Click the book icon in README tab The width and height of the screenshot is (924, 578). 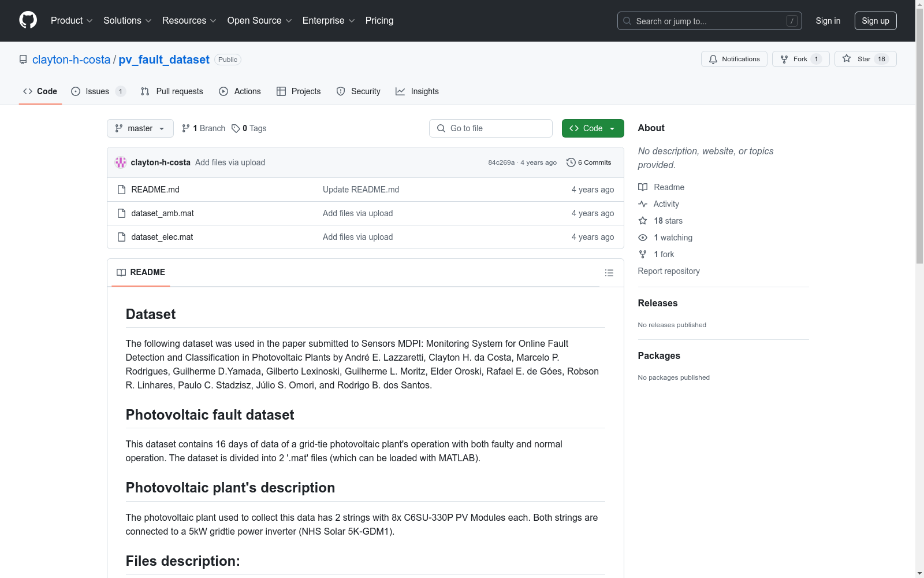point(121,272)
